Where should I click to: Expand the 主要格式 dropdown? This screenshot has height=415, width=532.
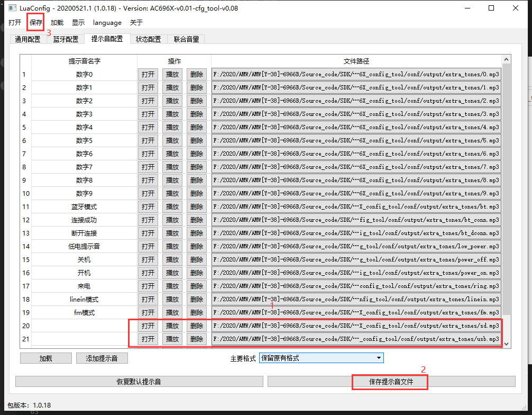322,358
